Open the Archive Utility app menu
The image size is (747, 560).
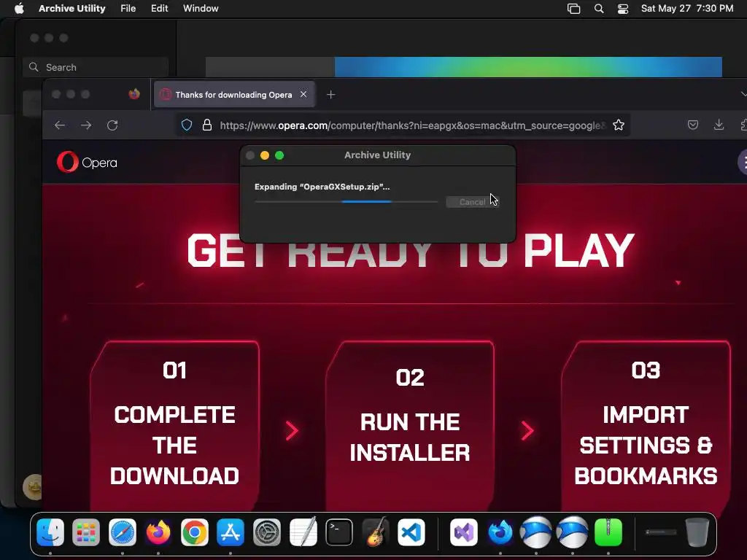72,9
